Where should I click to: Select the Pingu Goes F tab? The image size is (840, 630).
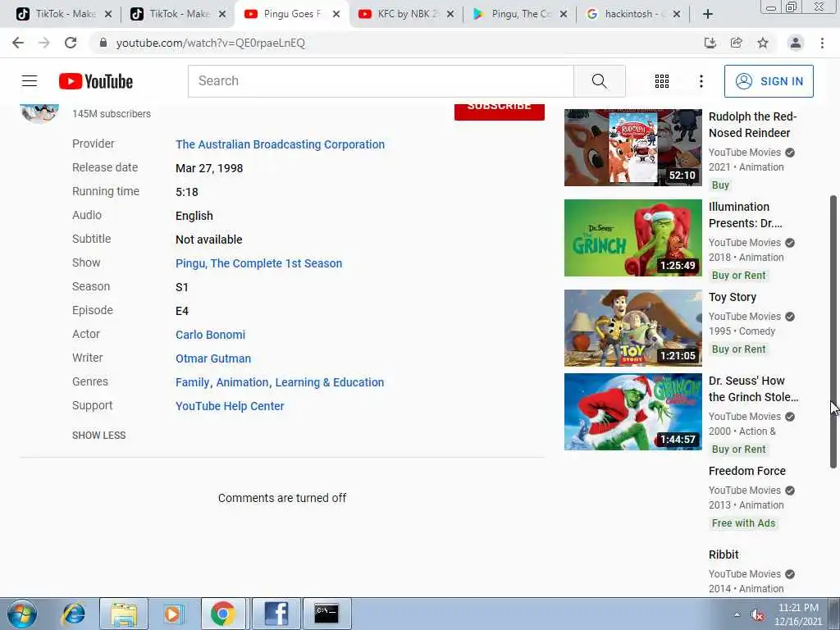292,14
